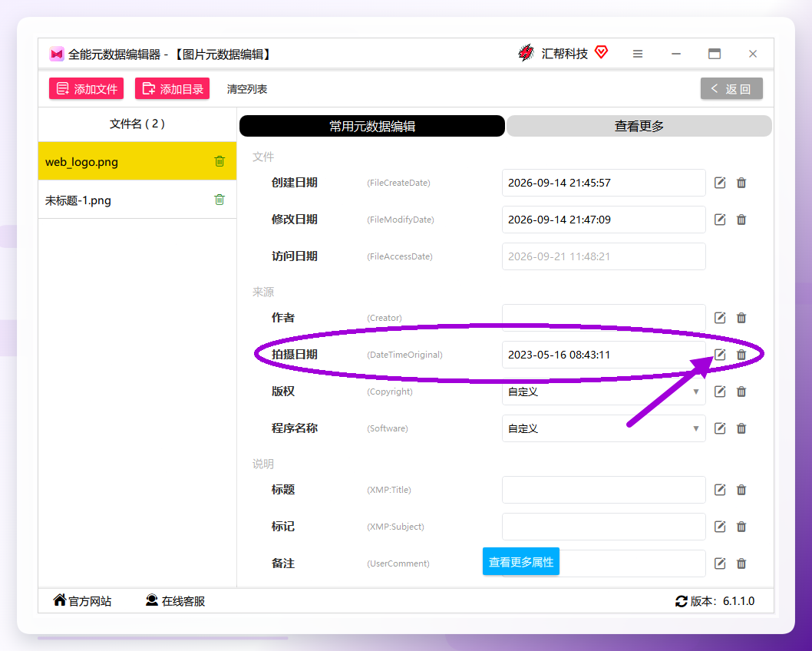Go back with the 返回 button
812x651 pixels.
(x=731, y=88)
